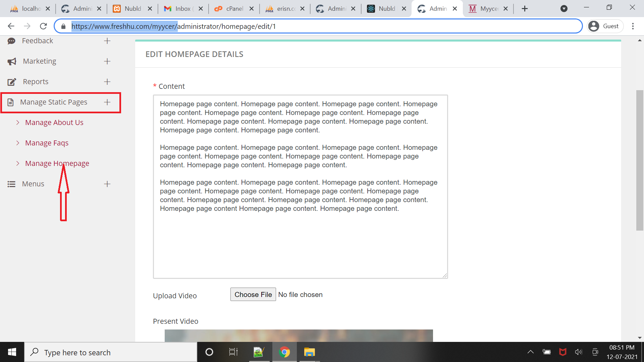Expand the Reports section plus sign
The height and width of the screenshot is (362, 644).
coord(107,82)
